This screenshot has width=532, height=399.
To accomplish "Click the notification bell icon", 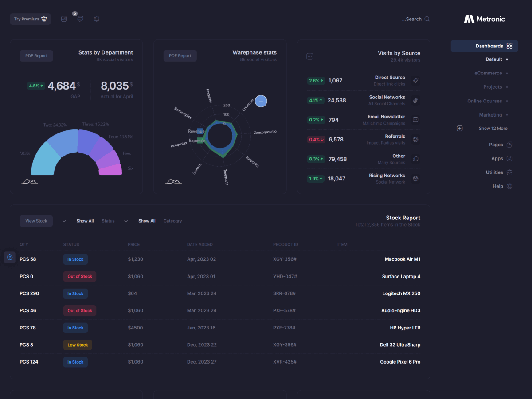I will pyautogui.click(x=97, y=19).
